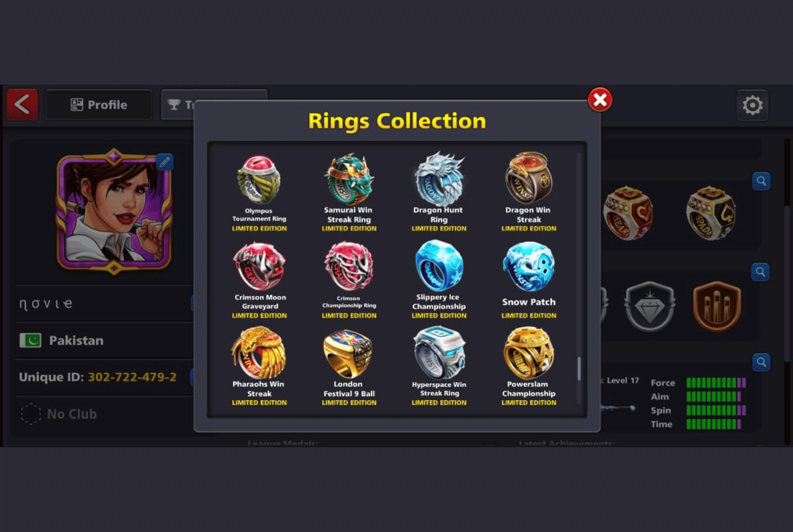Pick the Dragon Win Streak ring
Screen dimensions: 793x532
[529, 193]
